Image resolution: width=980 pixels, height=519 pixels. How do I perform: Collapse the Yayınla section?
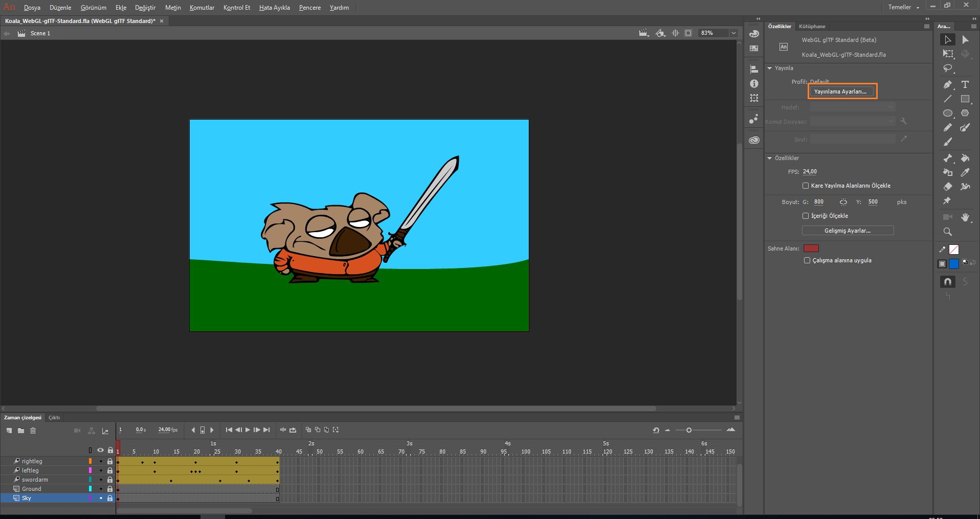pyautogui.click(x=769, y=68)
